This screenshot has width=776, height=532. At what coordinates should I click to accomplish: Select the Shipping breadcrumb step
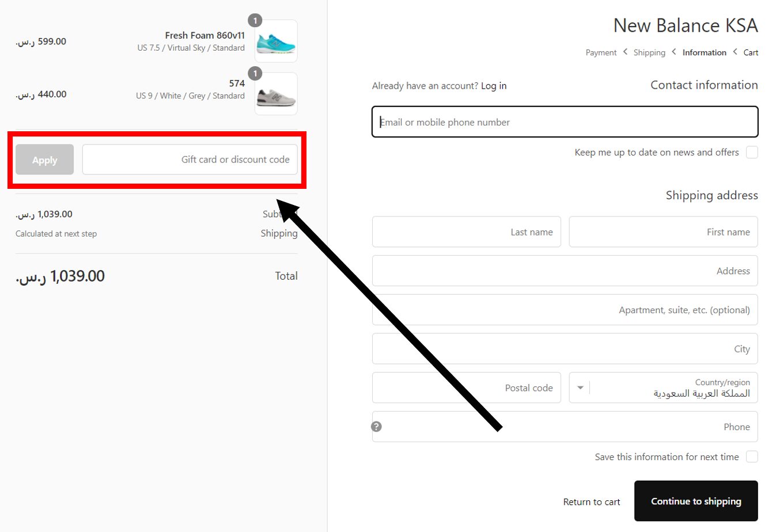[649, 52]
